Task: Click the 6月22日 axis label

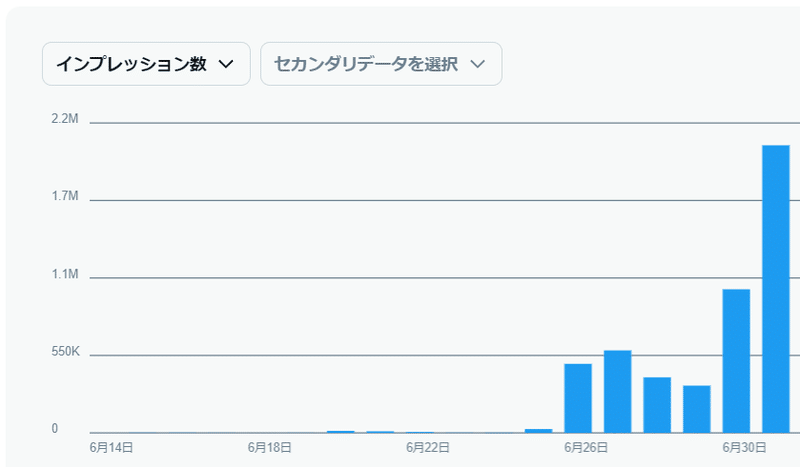Action: pyautogui.click(x=428, y=448)
